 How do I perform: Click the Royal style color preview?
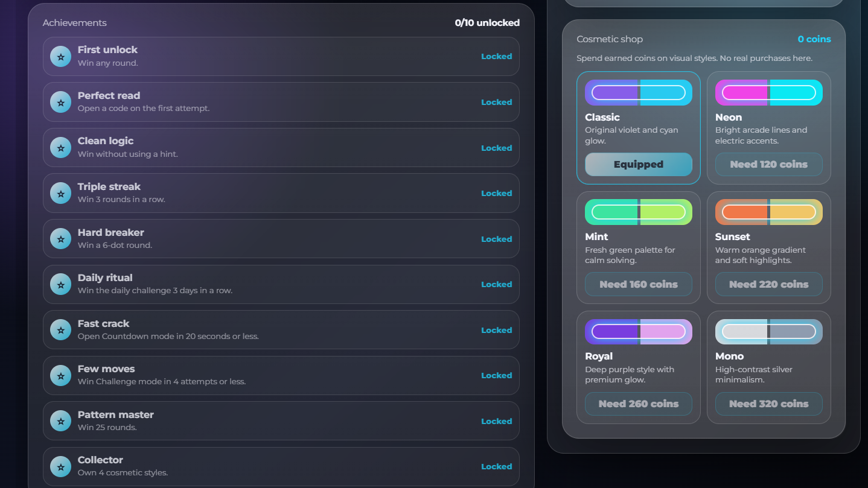pyautogui.click(x=639, y=332)
